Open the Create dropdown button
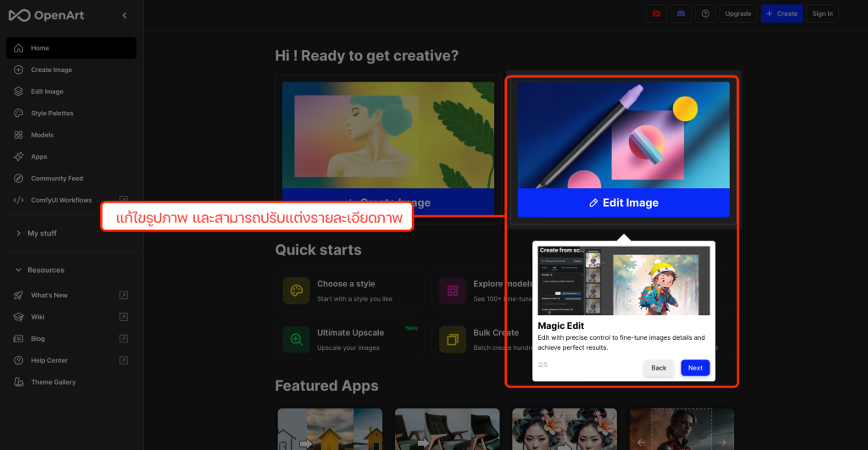The image size is (868, 450). (x=780, y=14)
